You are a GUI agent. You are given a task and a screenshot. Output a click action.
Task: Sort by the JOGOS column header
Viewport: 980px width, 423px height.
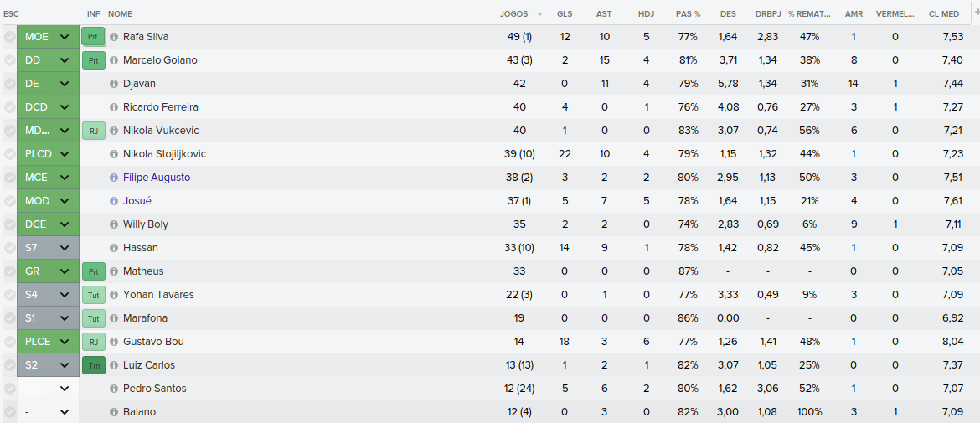click(x=513, y=13)
